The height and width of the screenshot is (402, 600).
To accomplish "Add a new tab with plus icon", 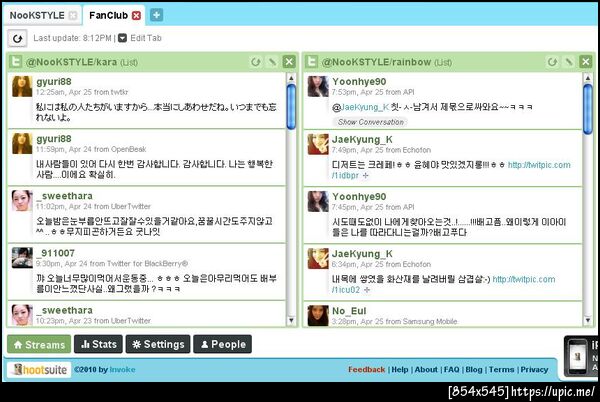I will pyautogui.click(x=156, y=15).
